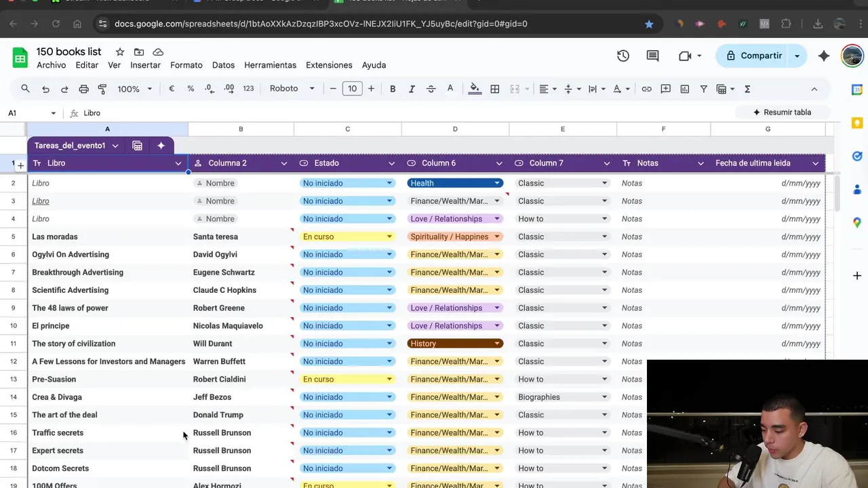Open the fill color picker
This screenshot has width=868, height=488.
tap(475, 89)
